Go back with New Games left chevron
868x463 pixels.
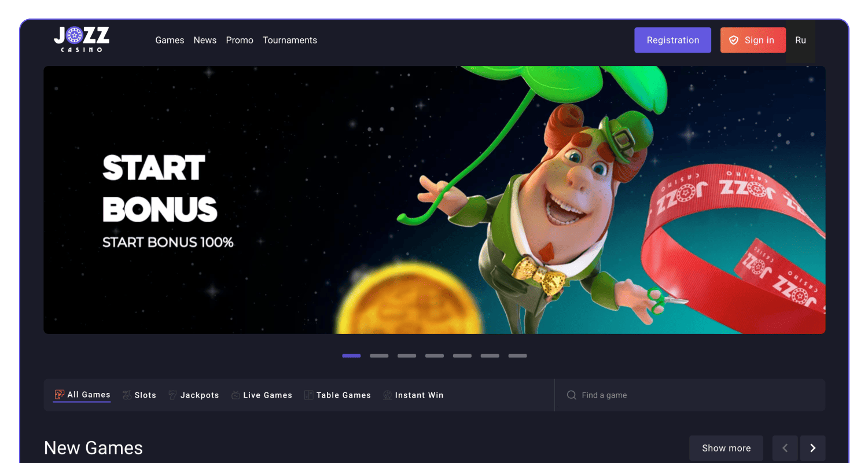pyautogui.click(x=785, y=448)
